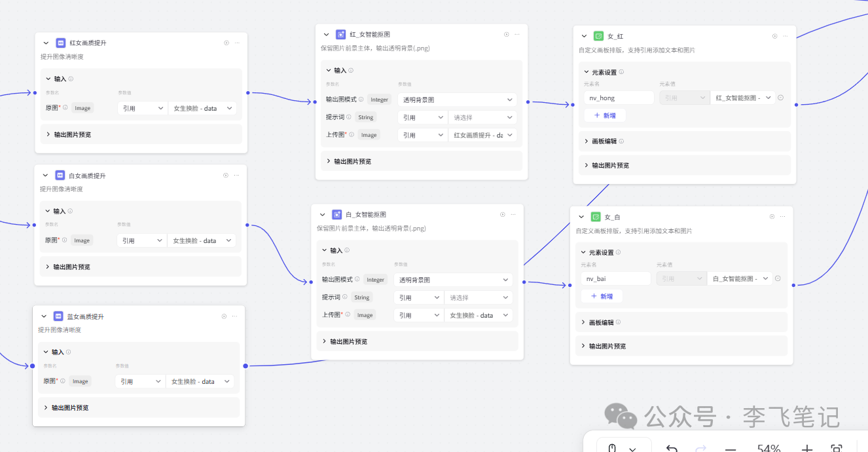This screenshot has height=452, width=868.
Task: Remove nv_hong element with minus circle icon
Action: pyautogui.click(x=780, y=98)
